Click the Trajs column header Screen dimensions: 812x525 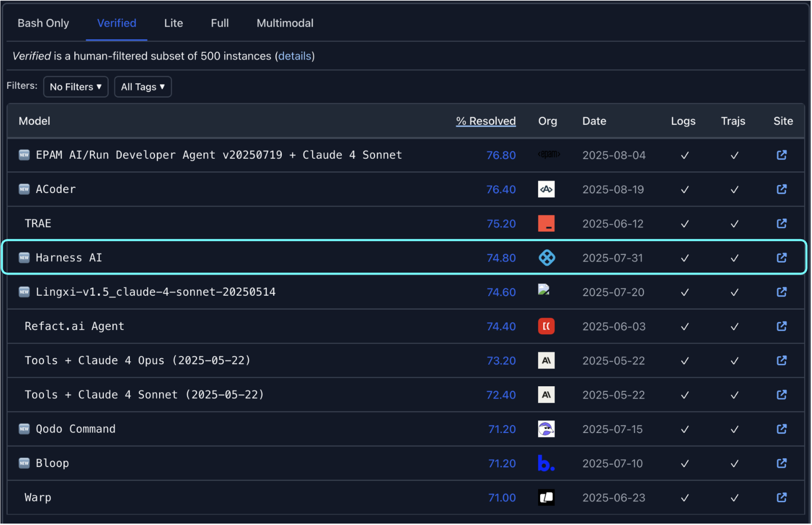click(733, 121)
